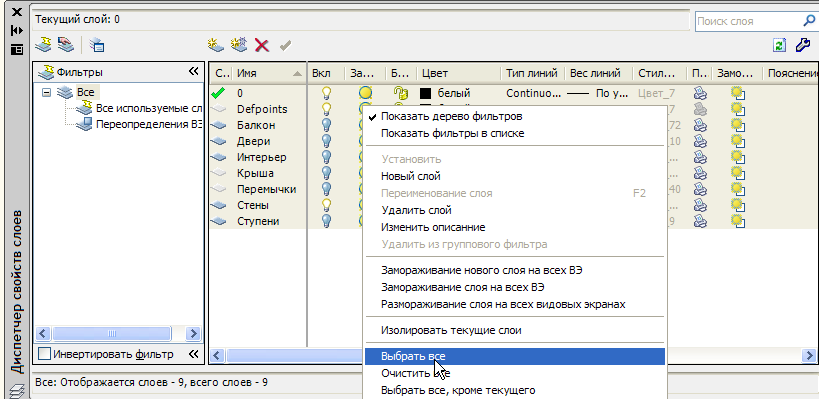Open the Layer States Manager icon

pyautogui.click(x=97, y=45)
